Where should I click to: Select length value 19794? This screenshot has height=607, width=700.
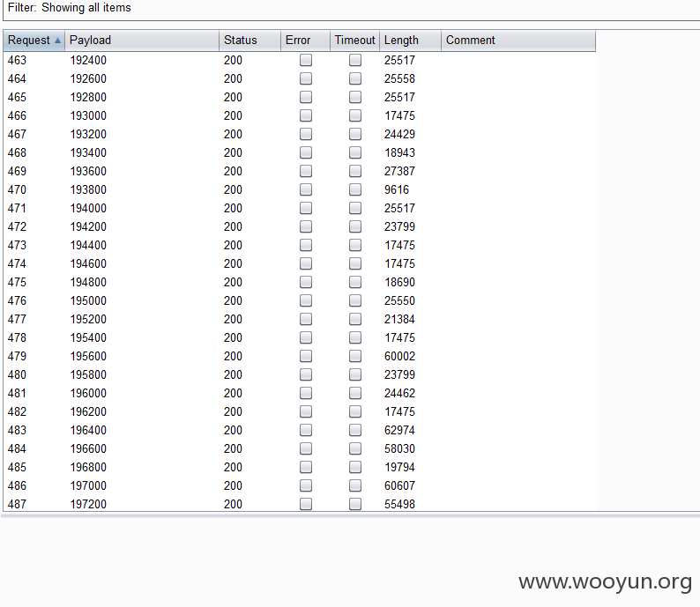[x=399, y=468]
